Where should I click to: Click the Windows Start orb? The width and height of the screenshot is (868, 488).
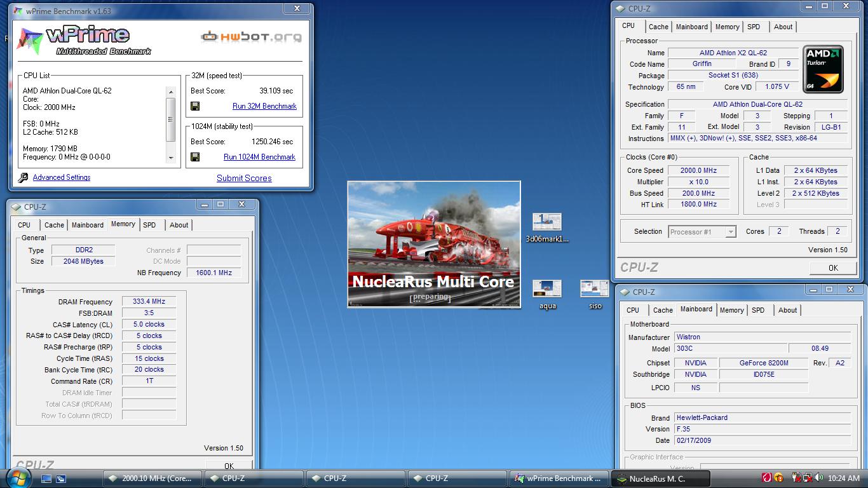coord(17,478)
